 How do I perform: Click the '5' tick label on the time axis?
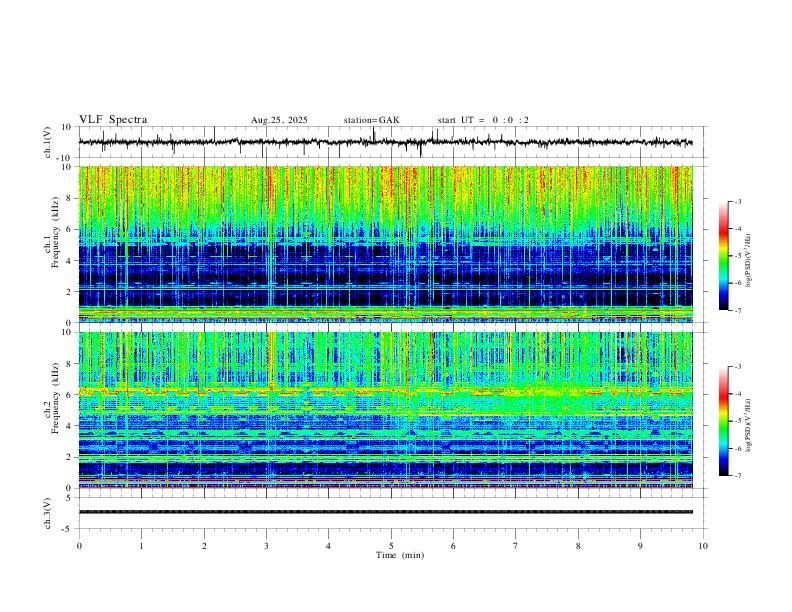tap(391, 546)
